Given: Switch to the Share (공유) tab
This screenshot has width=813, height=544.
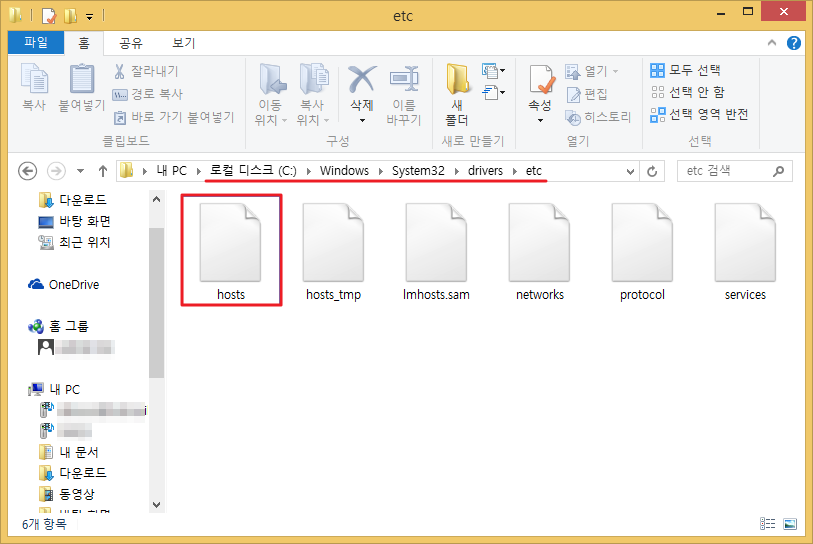Looking at the screenshot, I should [x=131, y=43].
